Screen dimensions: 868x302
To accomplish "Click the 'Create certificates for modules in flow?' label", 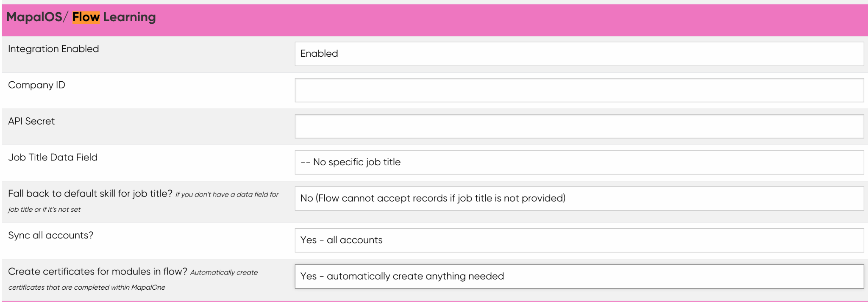I will click(97, 272).
